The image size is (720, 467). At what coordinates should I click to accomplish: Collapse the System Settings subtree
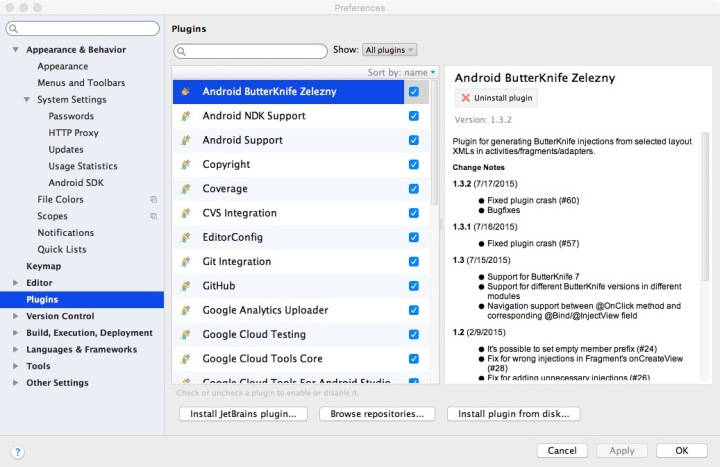point(27,100)
